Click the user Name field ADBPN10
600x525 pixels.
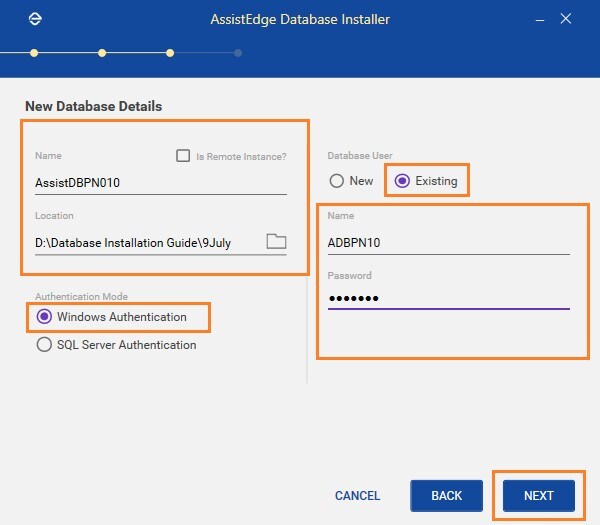tap(448, 243)
